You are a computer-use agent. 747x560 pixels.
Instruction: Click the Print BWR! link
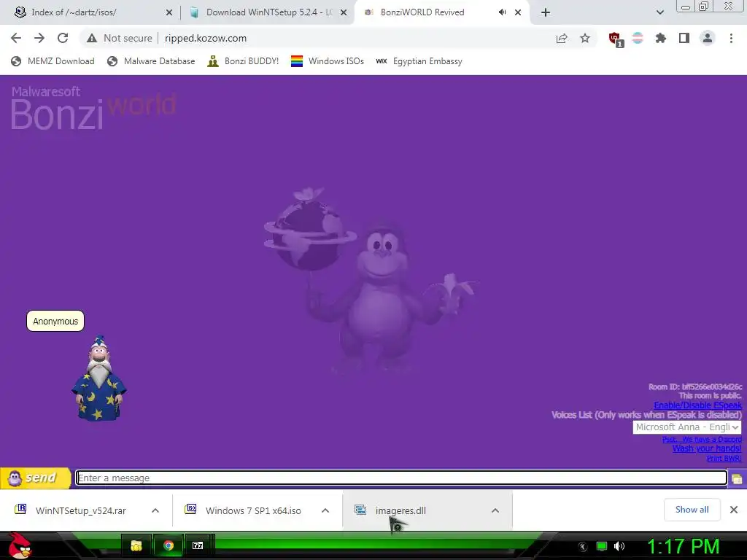[x=724, y=458]
